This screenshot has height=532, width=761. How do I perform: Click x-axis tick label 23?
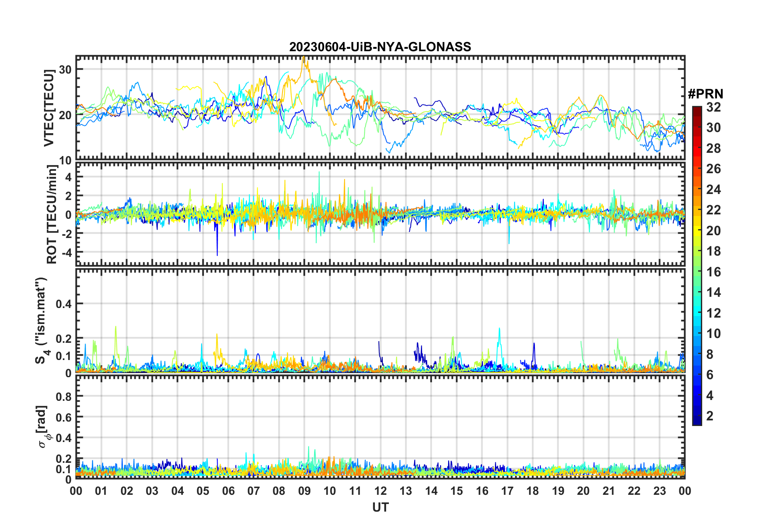[x=659, y=491]
